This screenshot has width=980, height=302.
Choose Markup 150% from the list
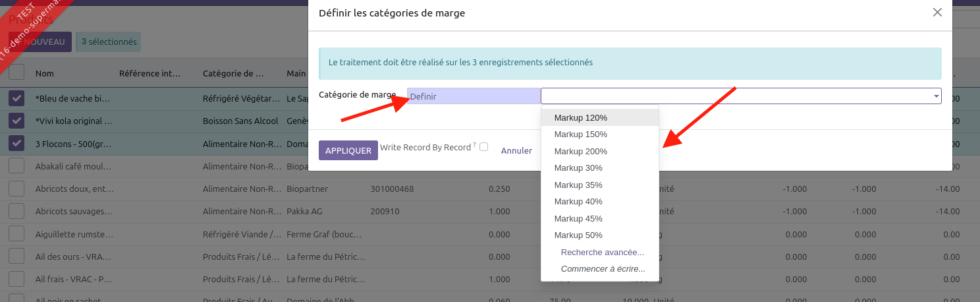(580, 135)
